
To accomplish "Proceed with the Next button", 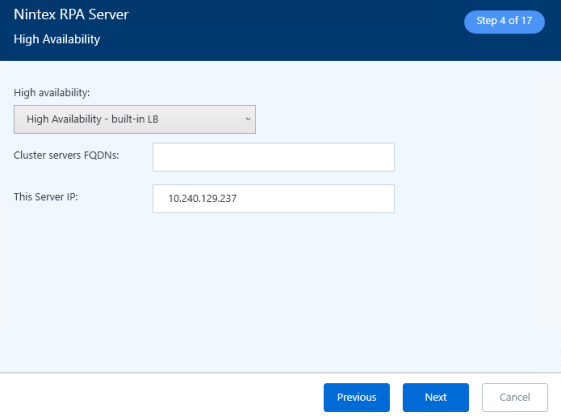I will (x=436, y=397).
